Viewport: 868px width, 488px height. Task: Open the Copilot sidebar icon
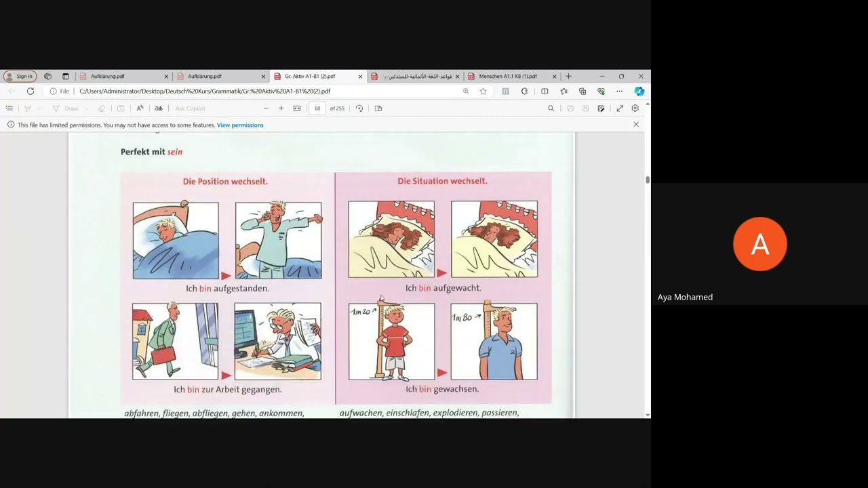coord(639,91)
